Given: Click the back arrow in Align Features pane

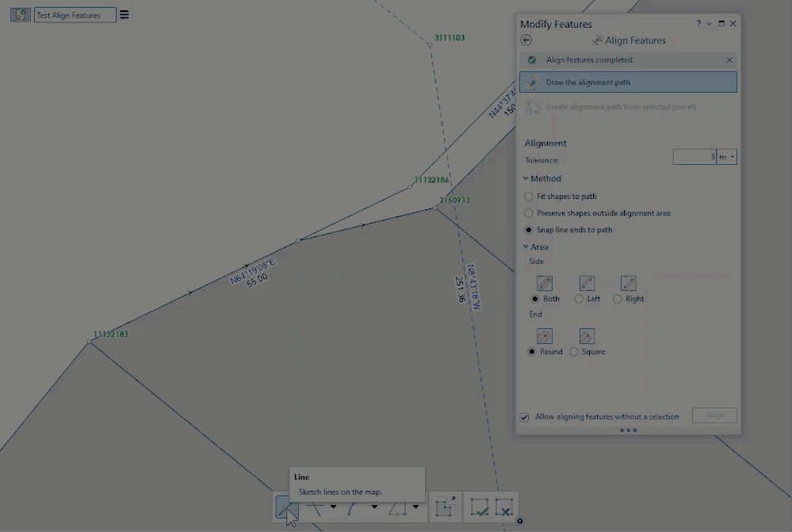Looking at the screenshot, I should [x=526, y=40].
